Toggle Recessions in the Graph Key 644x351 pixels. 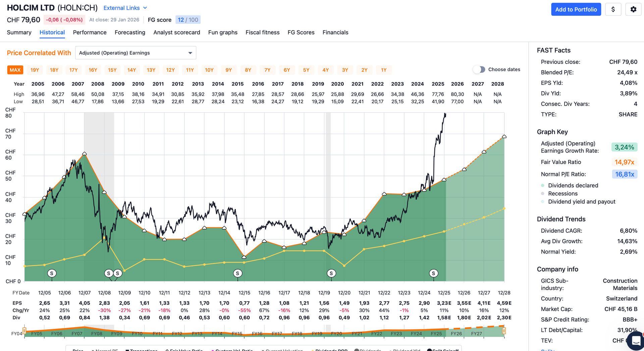click(562, 193)
